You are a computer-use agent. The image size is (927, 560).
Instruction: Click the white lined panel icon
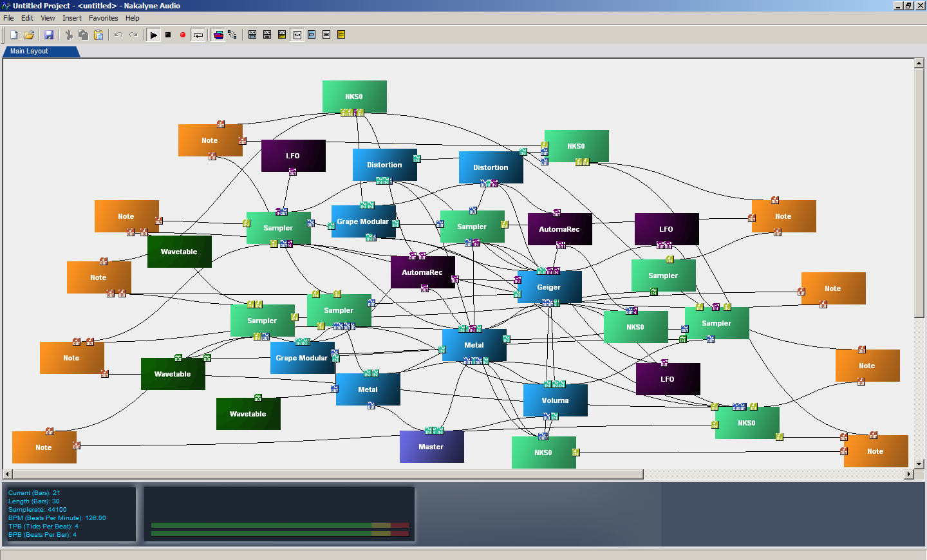pyautogui.click(x=326, y=35)
